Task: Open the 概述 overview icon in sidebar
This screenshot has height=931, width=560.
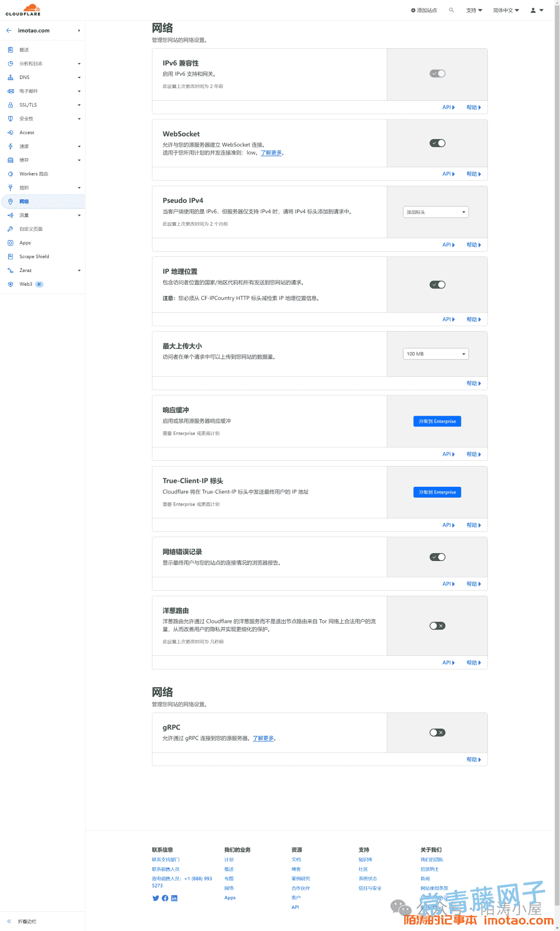Action: point(10,50)
